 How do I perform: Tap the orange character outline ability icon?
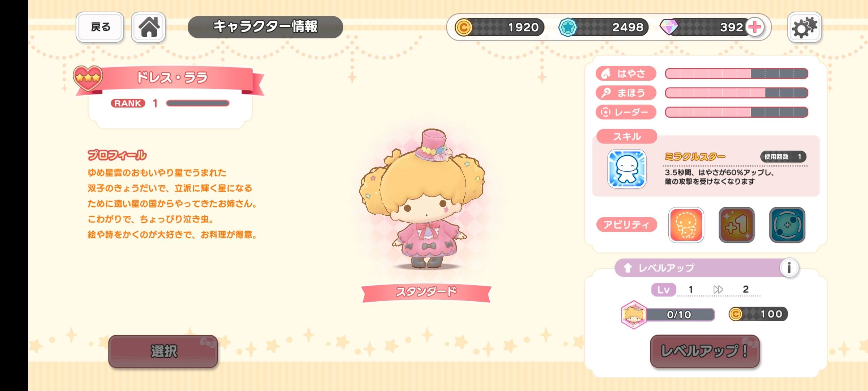[686, 225]
